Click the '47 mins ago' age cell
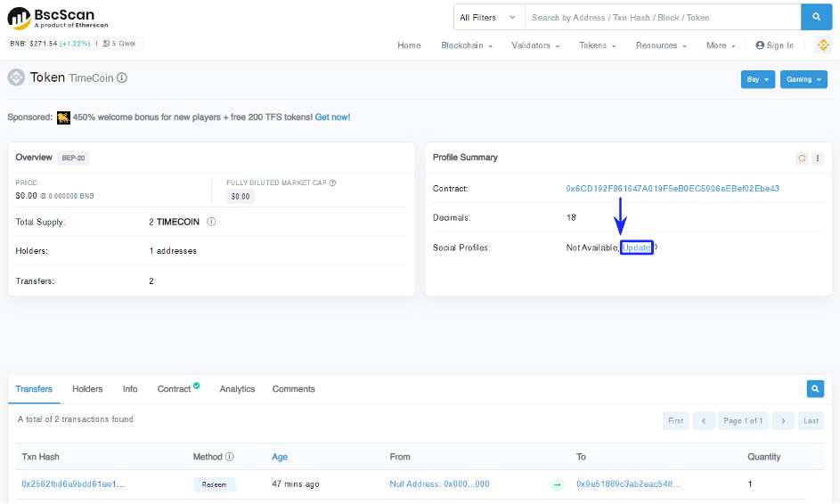840x504 pixels. (x=296, y=484)
